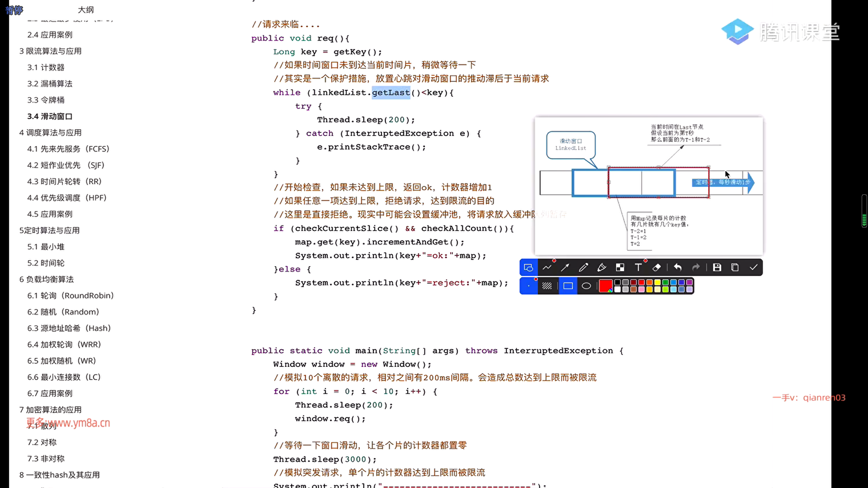
Task: Click the 大纲 outline header
Action: [x=85, y=9]
